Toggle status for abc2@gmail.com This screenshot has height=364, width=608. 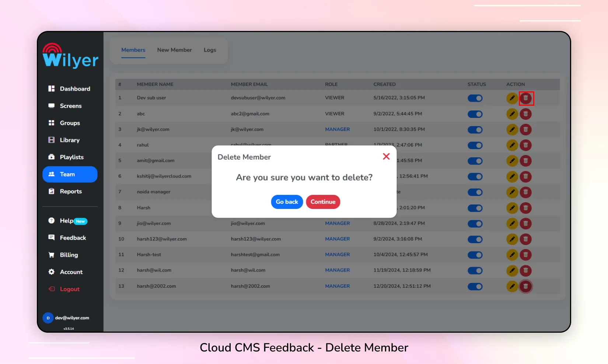(475, 114)
